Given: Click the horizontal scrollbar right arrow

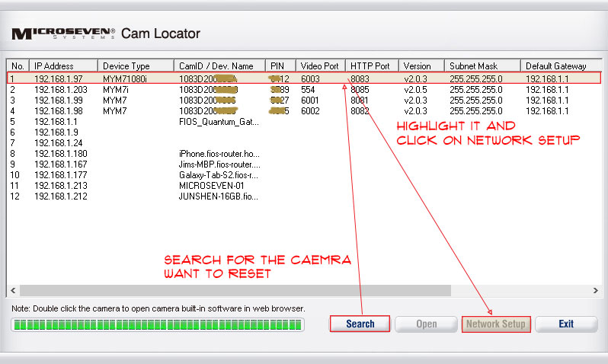Looking at the screenshot, I should coord(596,290).
